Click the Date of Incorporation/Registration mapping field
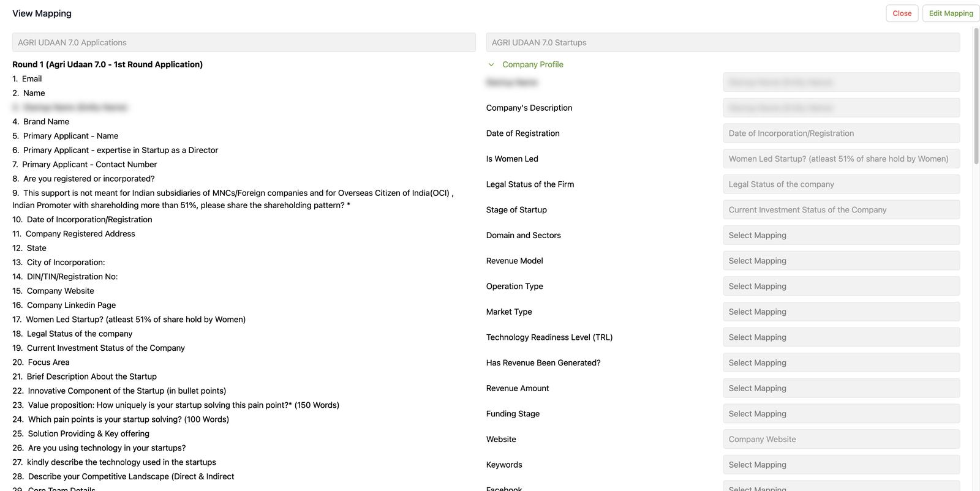Viewport: 980px width, 491px height. coord(841,133)
